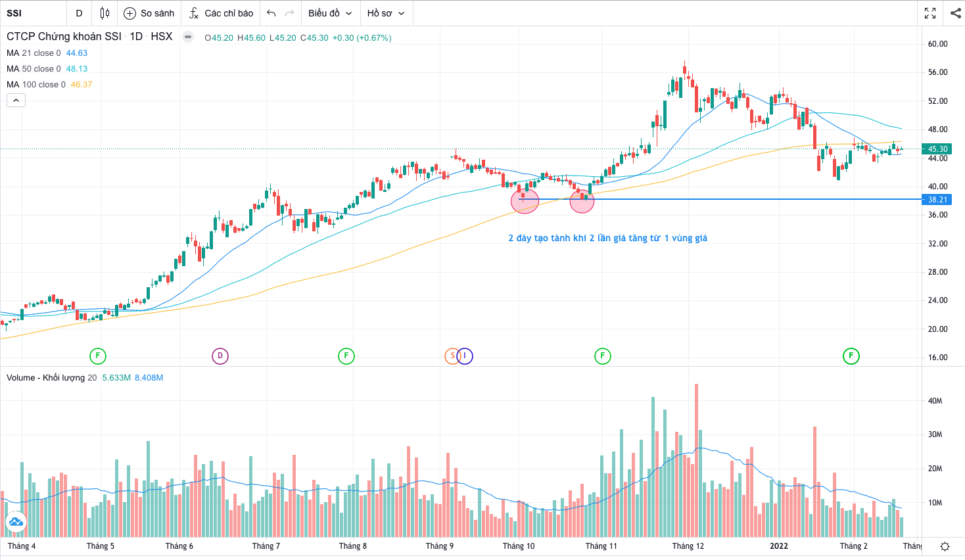The image size is (965, 560).
Task: Click the blue I event marker
Action: (x=466, y=356)
